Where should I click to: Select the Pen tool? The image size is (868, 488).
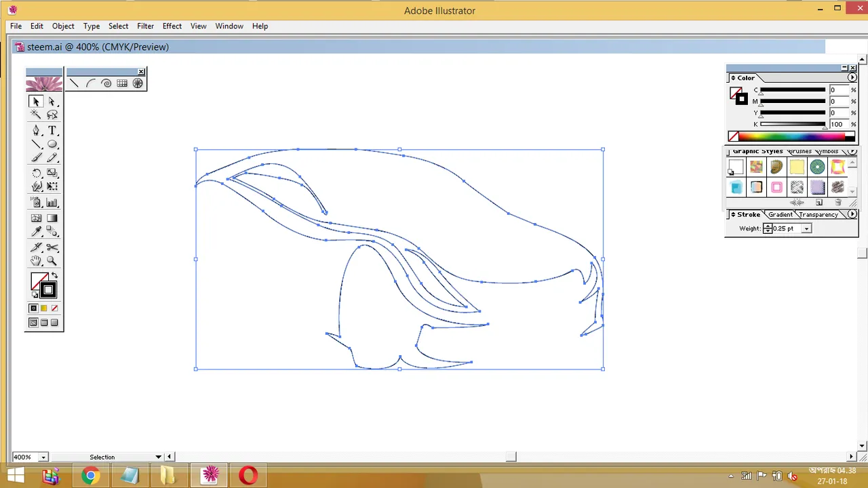(36, 130)
